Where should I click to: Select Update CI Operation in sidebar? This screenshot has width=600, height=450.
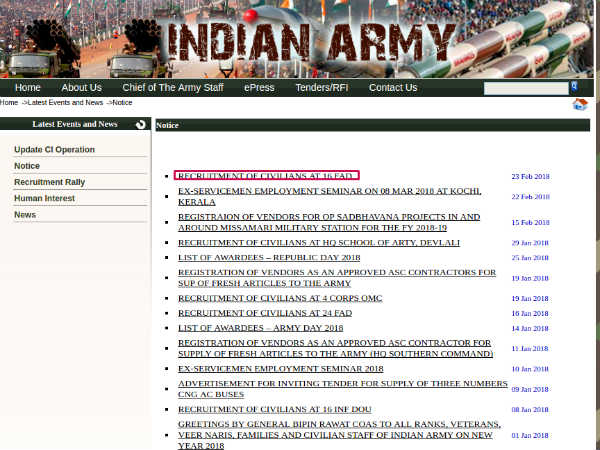point(54,150)
